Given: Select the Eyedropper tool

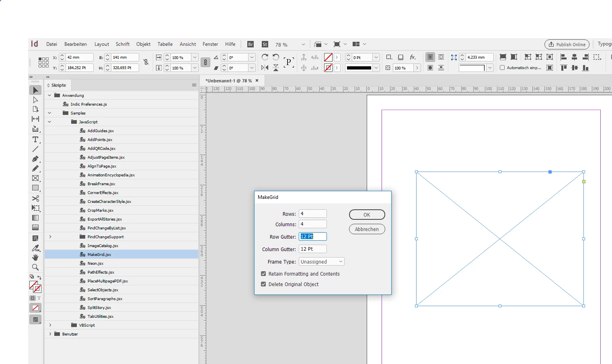Looking at the screenshot, I should [35, 248].
